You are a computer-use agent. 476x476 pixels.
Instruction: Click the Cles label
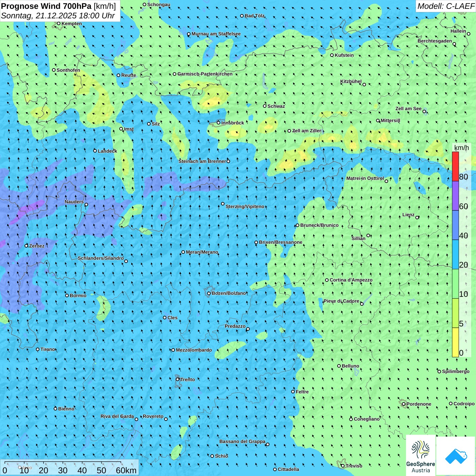(x=172, y=318)
